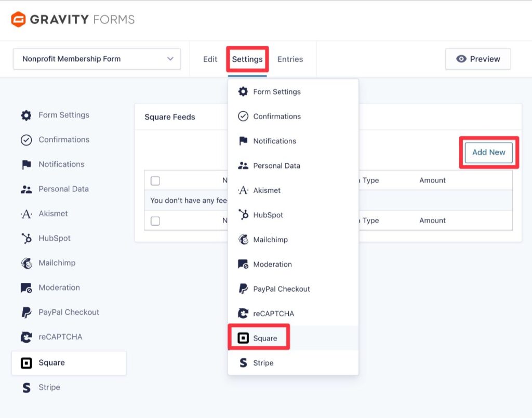Choose Confirmations from the dropdown menu
The width and height of the screenshot is (532, 418).
(x=293, y=116)
